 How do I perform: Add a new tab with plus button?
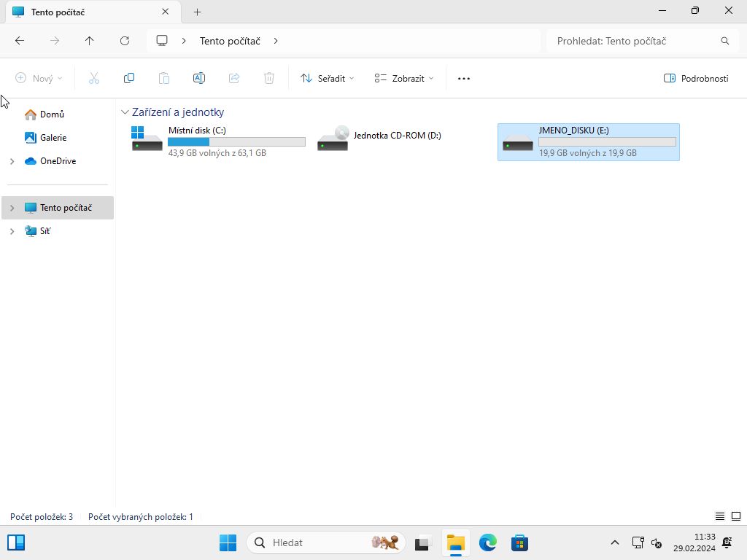pyautogui.click(x=197, y=12)
